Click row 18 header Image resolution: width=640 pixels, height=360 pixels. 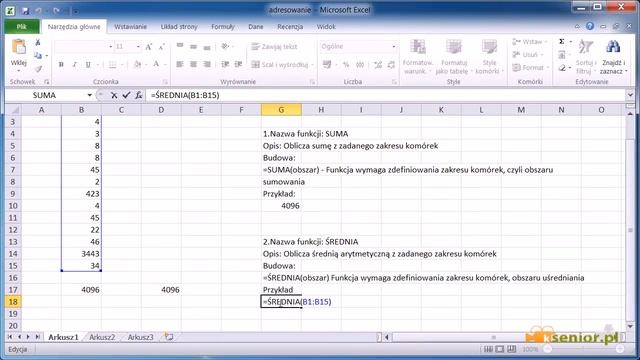tap(13, 302)
